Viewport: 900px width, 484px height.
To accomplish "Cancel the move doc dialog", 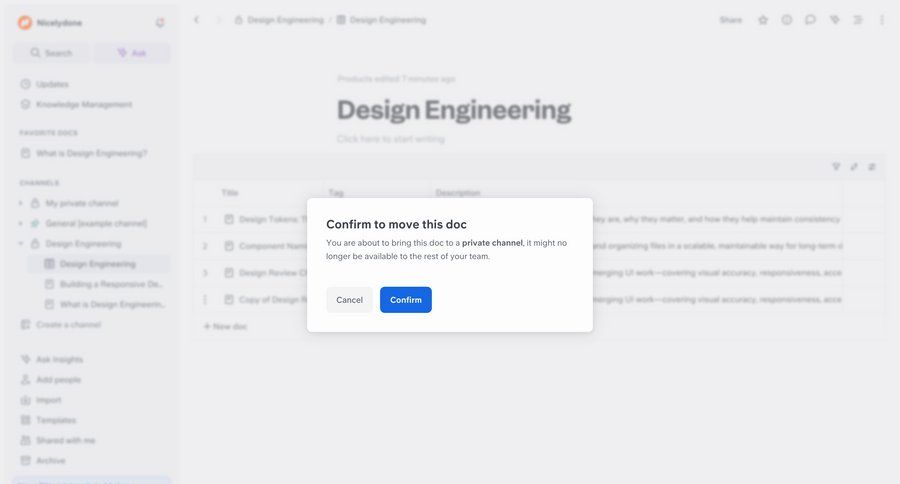I will [x=349, y=300].
